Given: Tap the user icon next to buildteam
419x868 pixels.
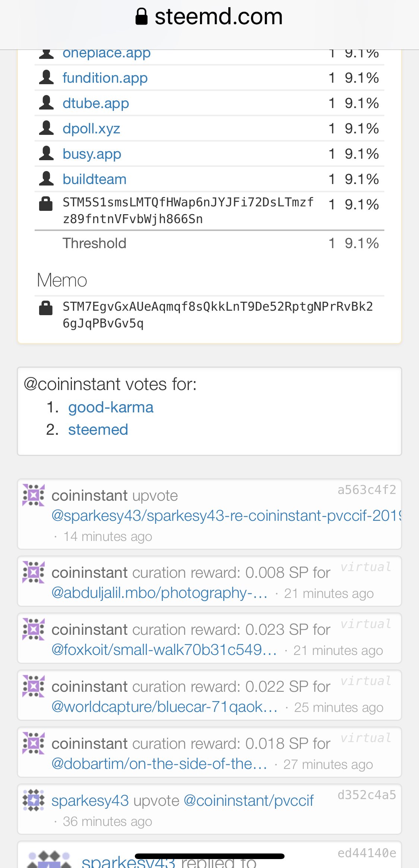Looking at the screenshot, I should click(x=46, y=178).
